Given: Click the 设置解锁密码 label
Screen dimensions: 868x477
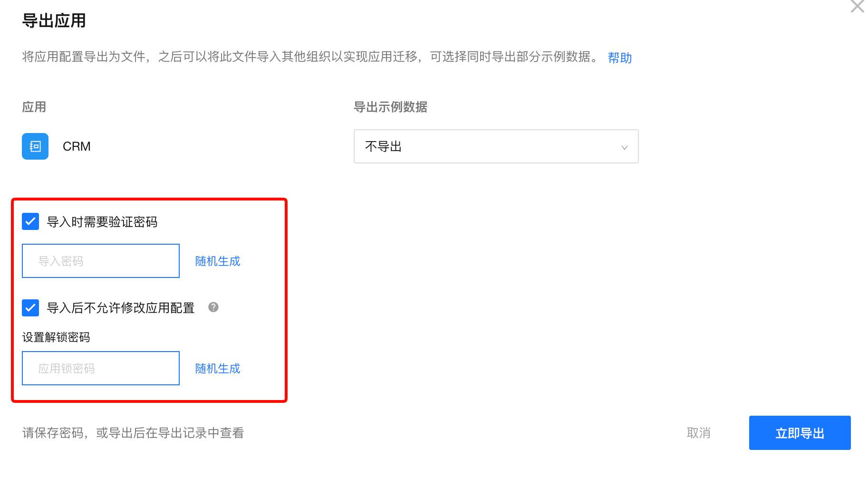Looking at the screenshot, I should [x=56, y=337].
